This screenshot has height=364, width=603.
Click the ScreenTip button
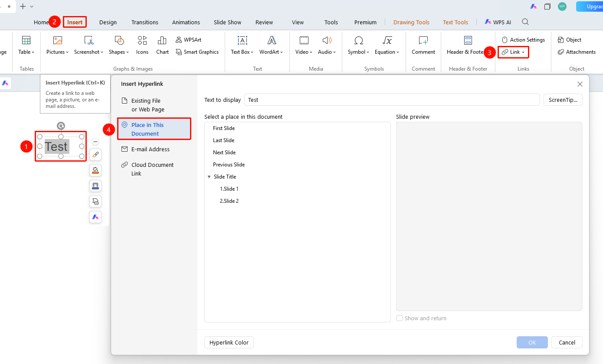click(x=563, y=100)
